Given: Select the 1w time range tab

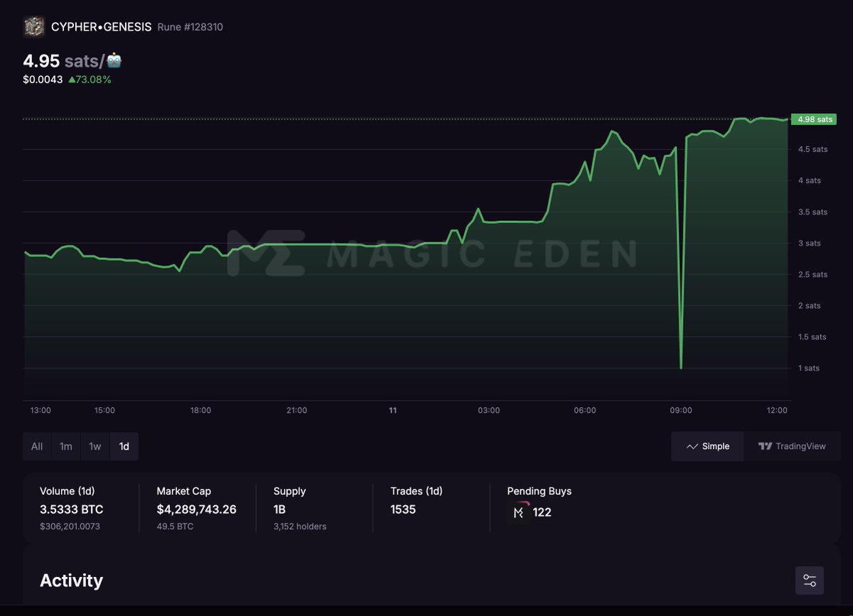Looking at the screenshot, I should (95, 446).
